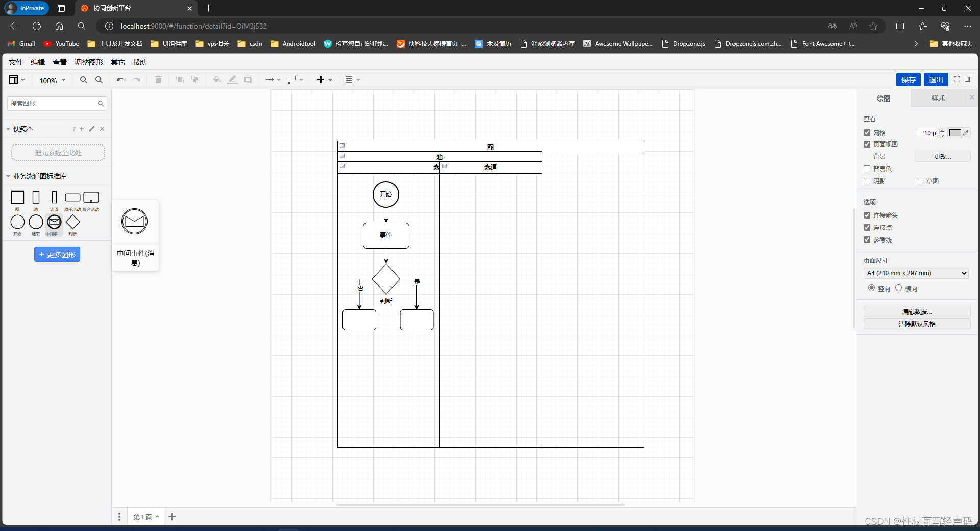The image size is (980, 531).
Task: Click the grid color swatch
Action: pos(955,133)
